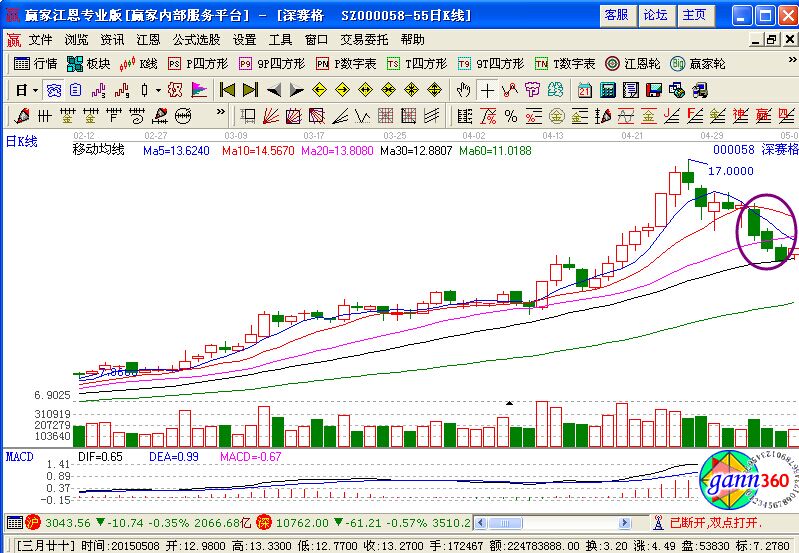799x553 pixels.
Task: Expand the candlestick style dropdown arrow
Action: (158, 90)
